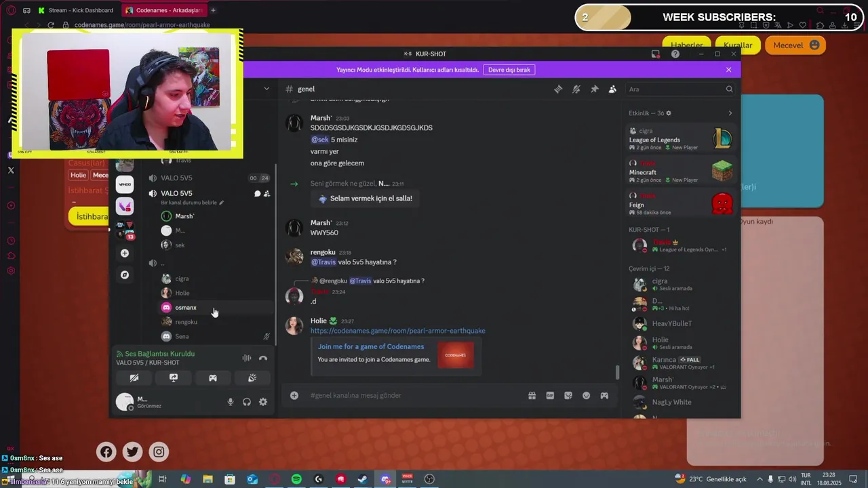868x488 pixels.
Task: Open apps icon in message bar
Action: [604, 395]
